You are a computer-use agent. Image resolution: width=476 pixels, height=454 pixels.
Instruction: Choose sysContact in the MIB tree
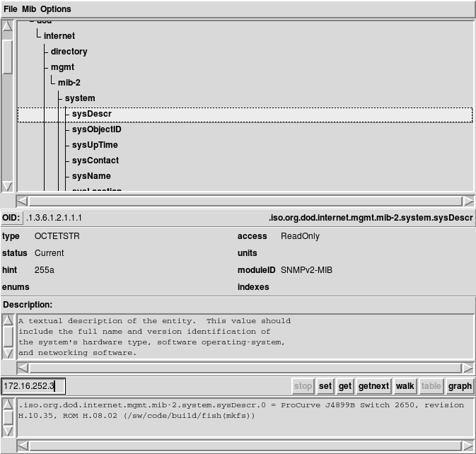[95, 161]
